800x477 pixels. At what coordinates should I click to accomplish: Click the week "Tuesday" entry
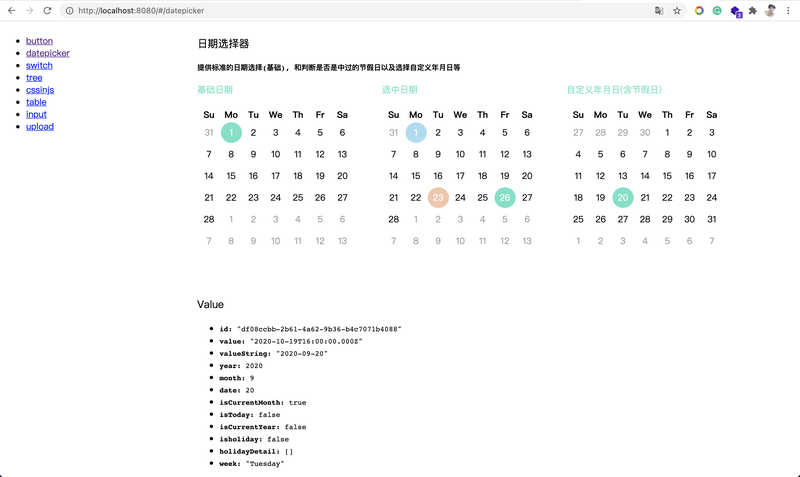pyautogui.click(x=252, y=464)
